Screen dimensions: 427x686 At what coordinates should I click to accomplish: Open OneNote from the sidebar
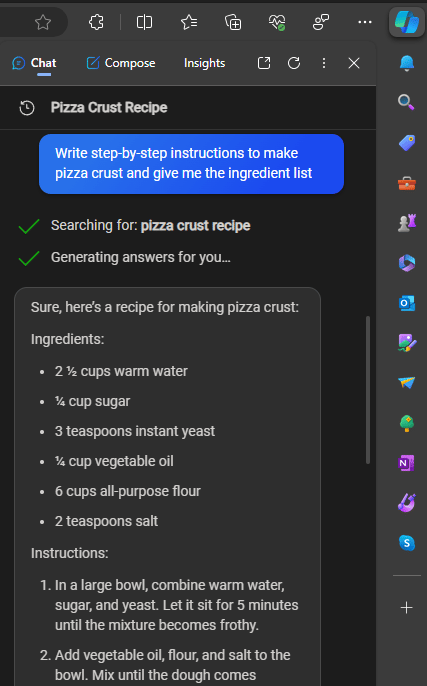pyautogui.click(x=407, y=463)
